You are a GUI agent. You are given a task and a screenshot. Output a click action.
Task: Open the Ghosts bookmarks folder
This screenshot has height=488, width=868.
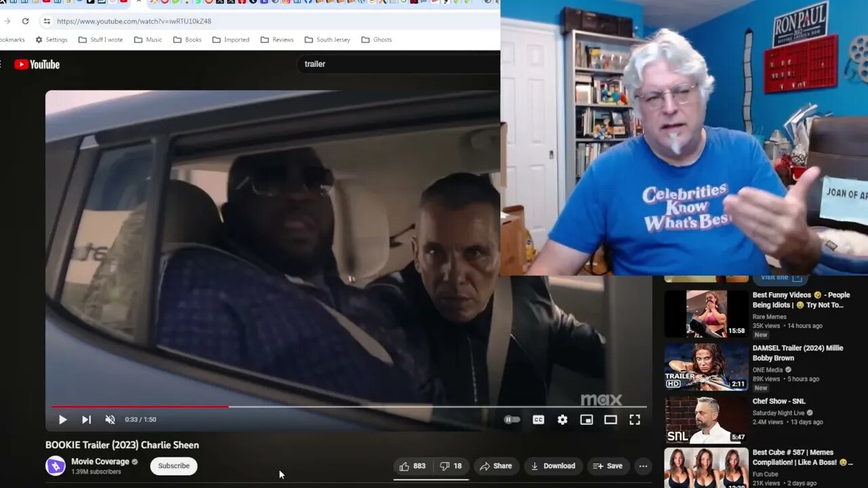377,39
